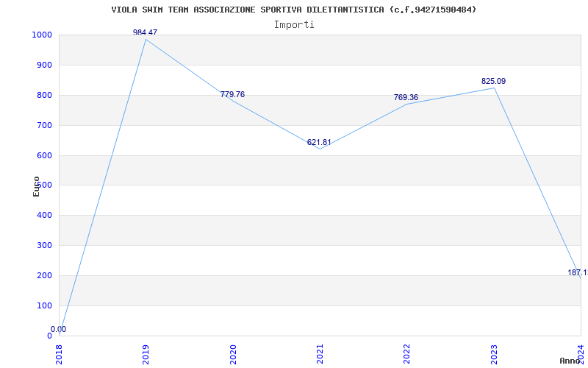Screen dimensions: 588x368
Task: Select the 825.09 data label
Action: point(493,81)
